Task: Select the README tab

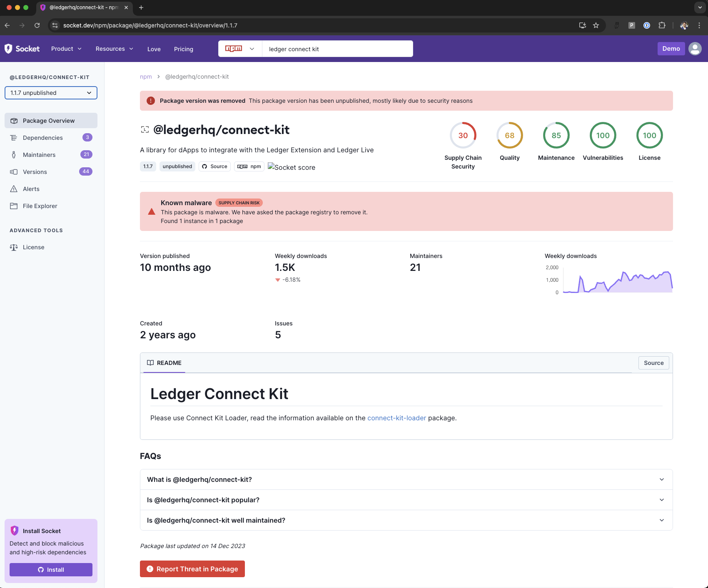Action: click(x=165, y=363)
